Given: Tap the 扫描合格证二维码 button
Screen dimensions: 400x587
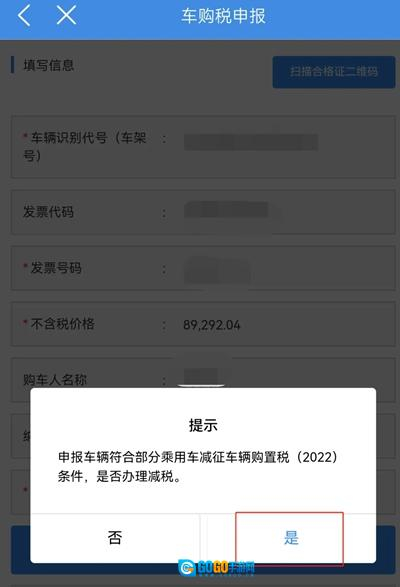Looking at the screenshot, I should (x=334, y=72).
